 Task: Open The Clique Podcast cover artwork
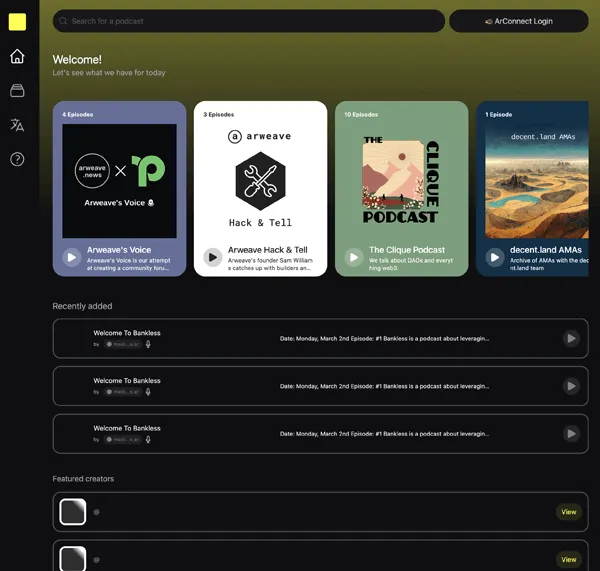click(401, 181)
